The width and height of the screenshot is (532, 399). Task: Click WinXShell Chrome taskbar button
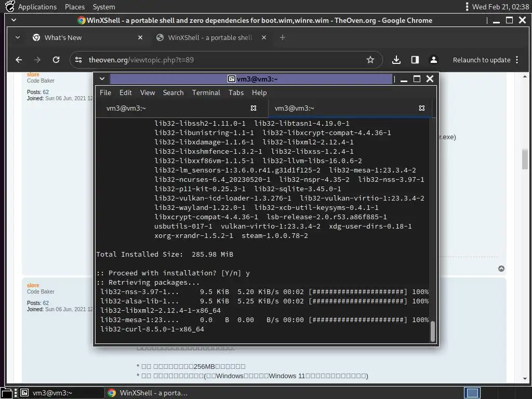148,393
